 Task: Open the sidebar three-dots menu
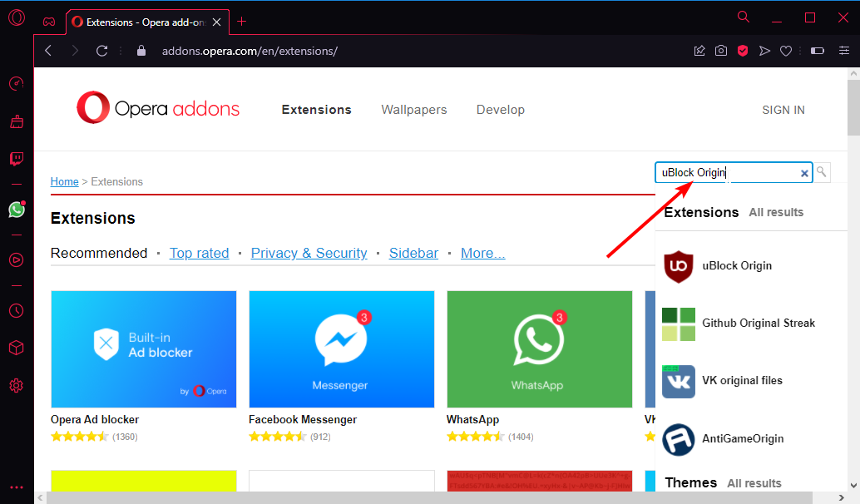tap(17, 487)
